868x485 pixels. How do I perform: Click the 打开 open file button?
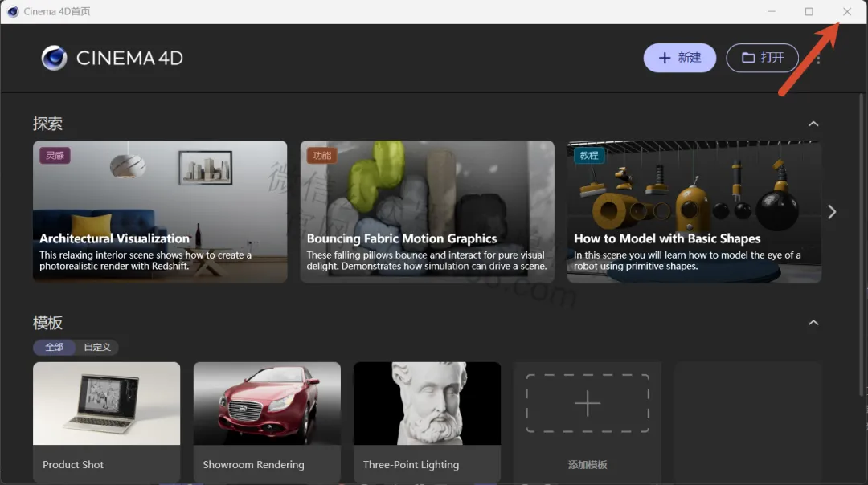(762, 58)
